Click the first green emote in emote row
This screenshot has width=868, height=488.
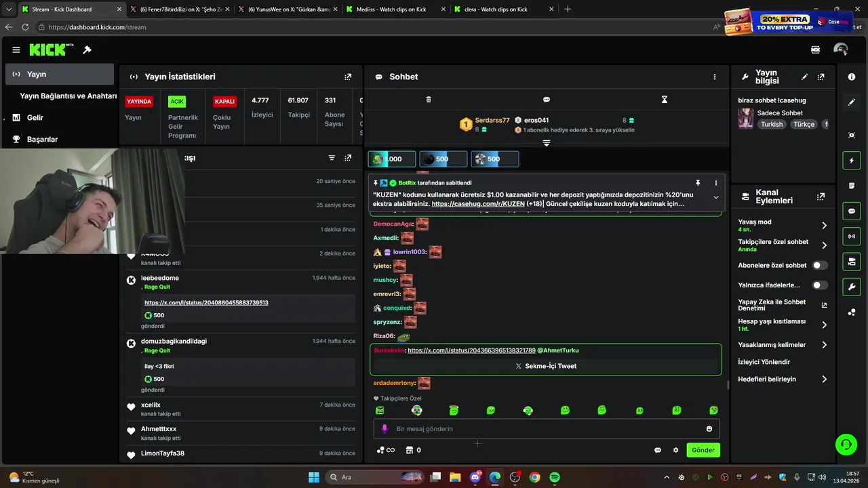380,410
